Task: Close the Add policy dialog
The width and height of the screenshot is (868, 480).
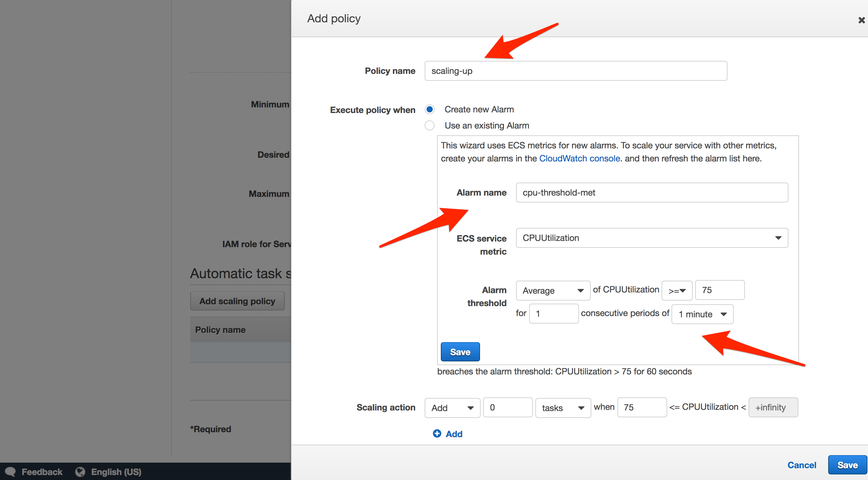Action: coord(861,20)
